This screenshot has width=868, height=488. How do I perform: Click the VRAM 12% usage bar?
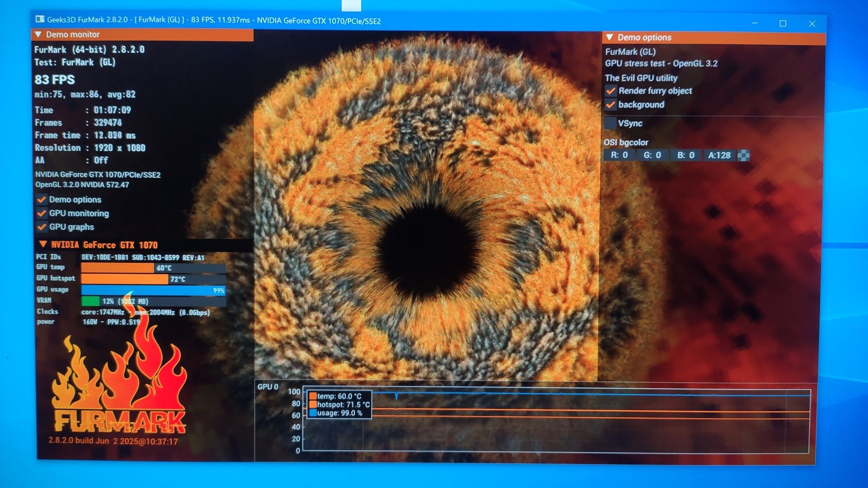tap(154, 301)
